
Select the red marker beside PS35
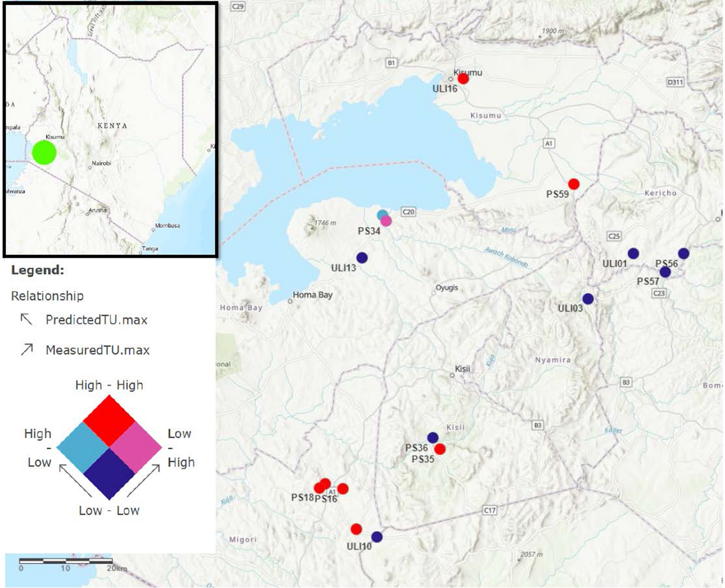coord(440,449)
